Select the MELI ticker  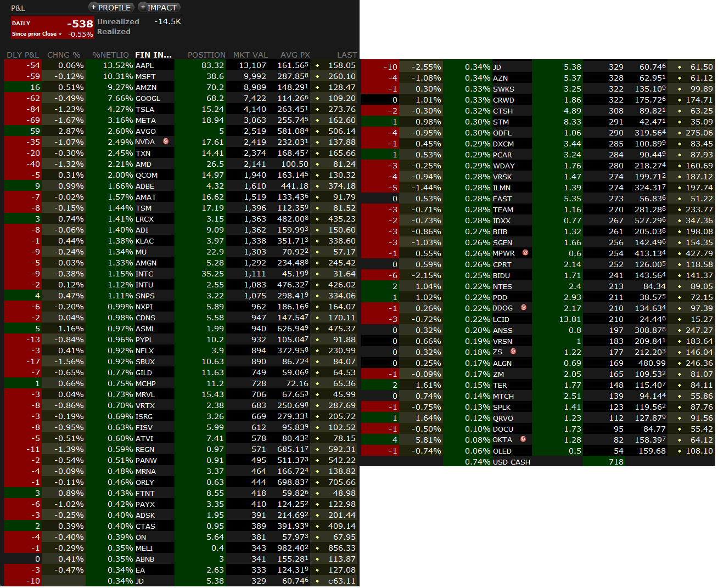pyautogui.click(x=144, y=548)
